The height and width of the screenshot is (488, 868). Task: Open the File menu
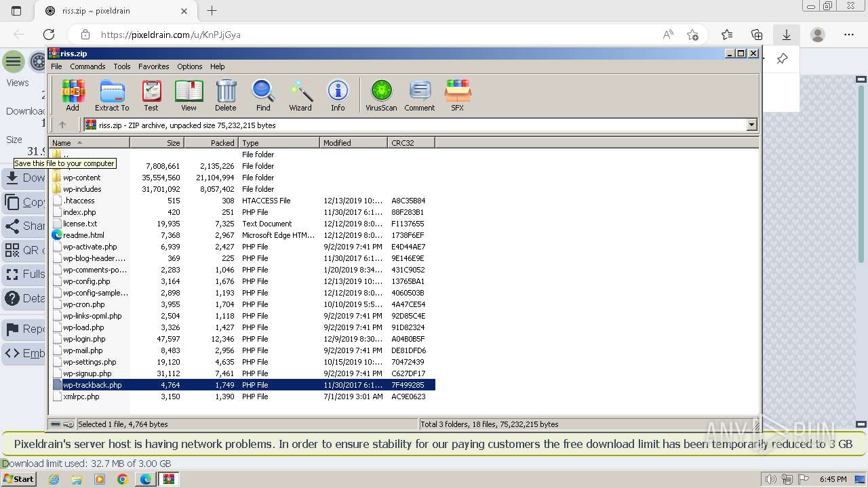pos(56,66)
